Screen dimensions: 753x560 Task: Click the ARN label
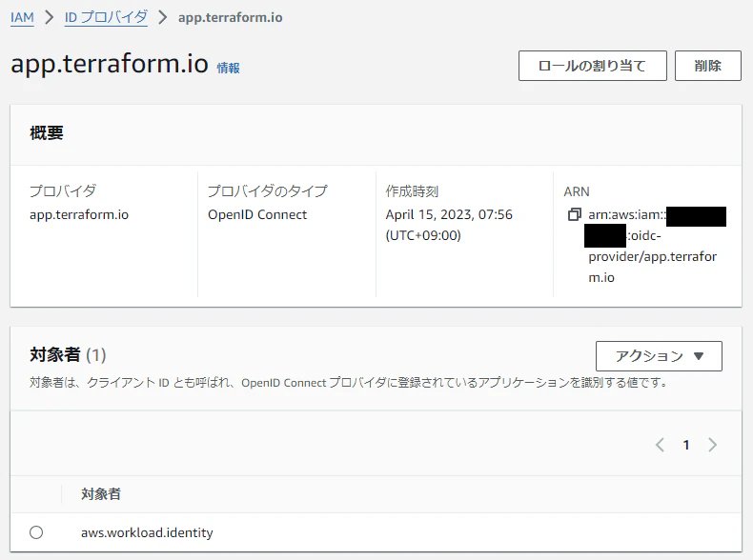[577, 191]
